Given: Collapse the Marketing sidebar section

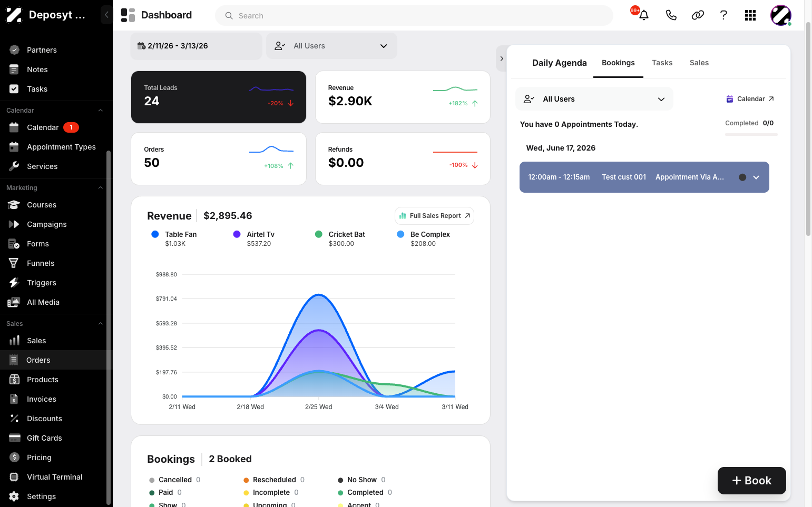Looking at the screenshot, I should 101,188.
